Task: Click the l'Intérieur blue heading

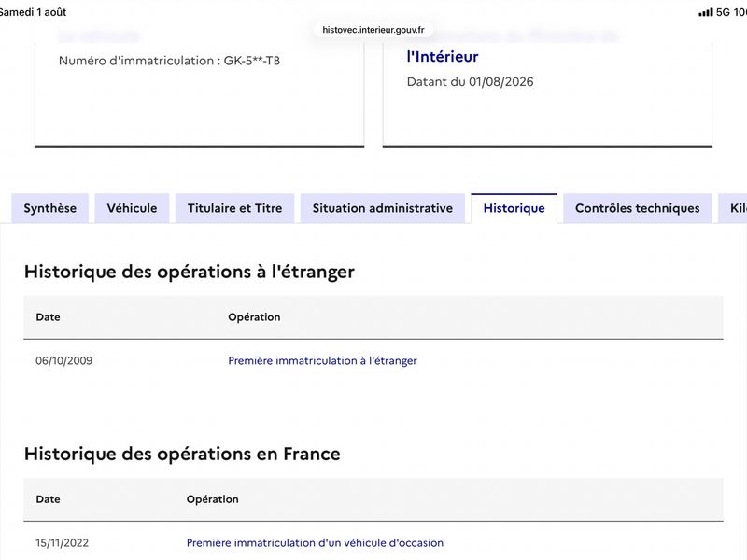Action: [443, 57]
